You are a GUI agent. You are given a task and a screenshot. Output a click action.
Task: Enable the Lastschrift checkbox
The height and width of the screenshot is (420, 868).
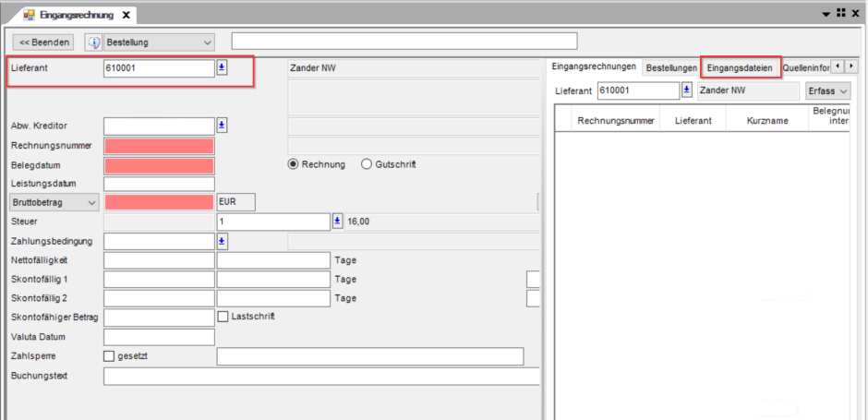(x=223, y=317)
